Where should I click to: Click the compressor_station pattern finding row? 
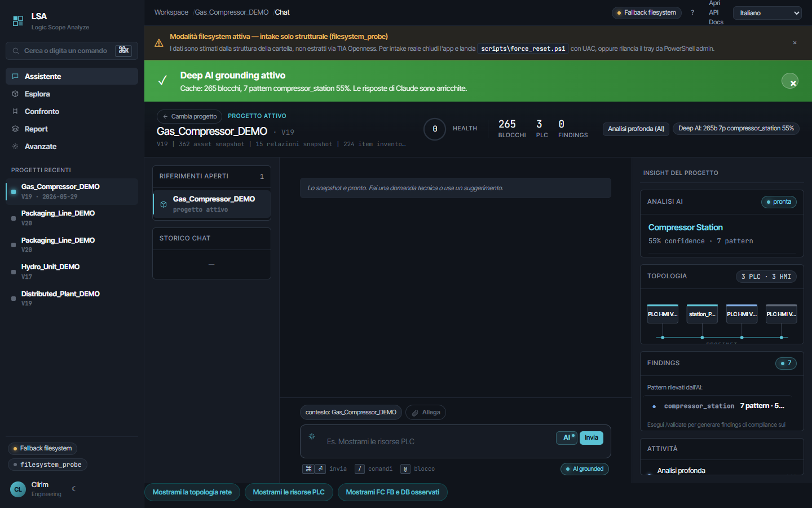718,406
